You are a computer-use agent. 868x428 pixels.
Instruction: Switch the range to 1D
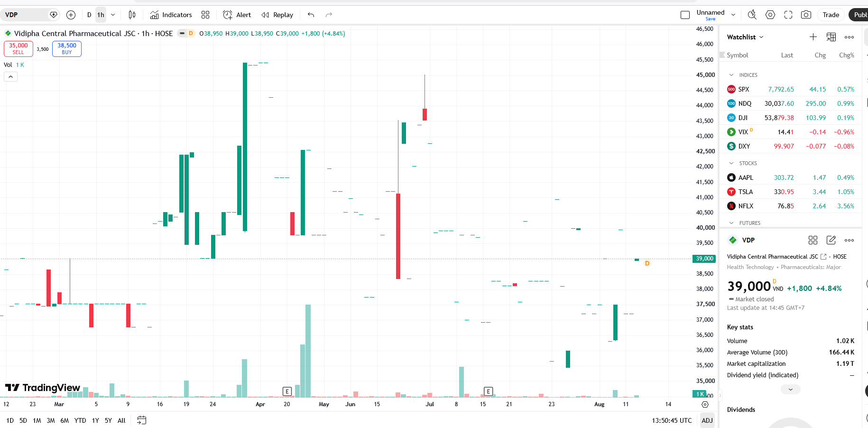coord(10,420)
